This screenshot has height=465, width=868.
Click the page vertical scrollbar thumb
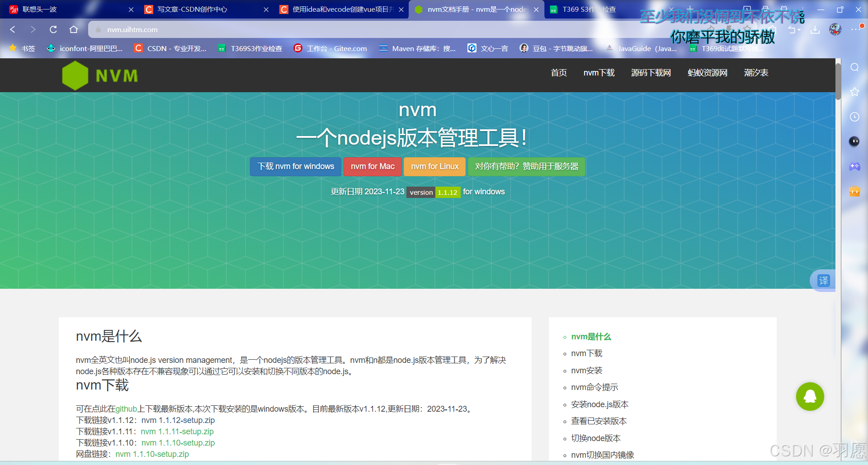pyautogui.click(x=838, y=81)
